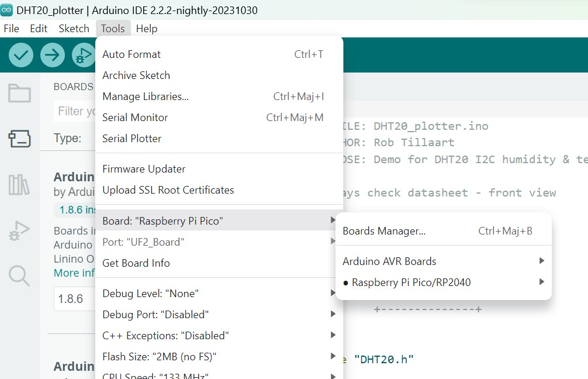This screenshot has height=379, width=588.
Task: Open the 1.8.6 version selector
Action: point(75,299)
